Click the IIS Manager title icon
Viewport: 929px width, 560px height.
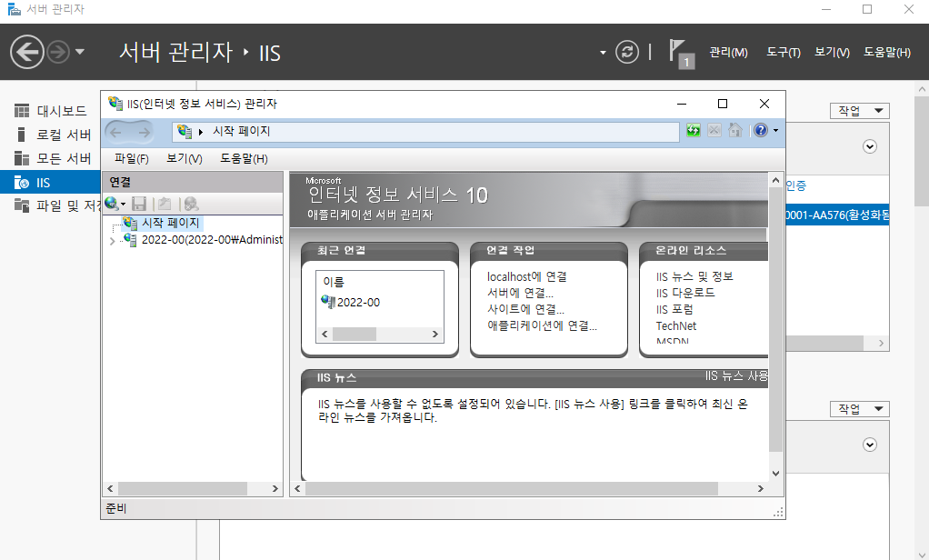(x=115, y=104)
